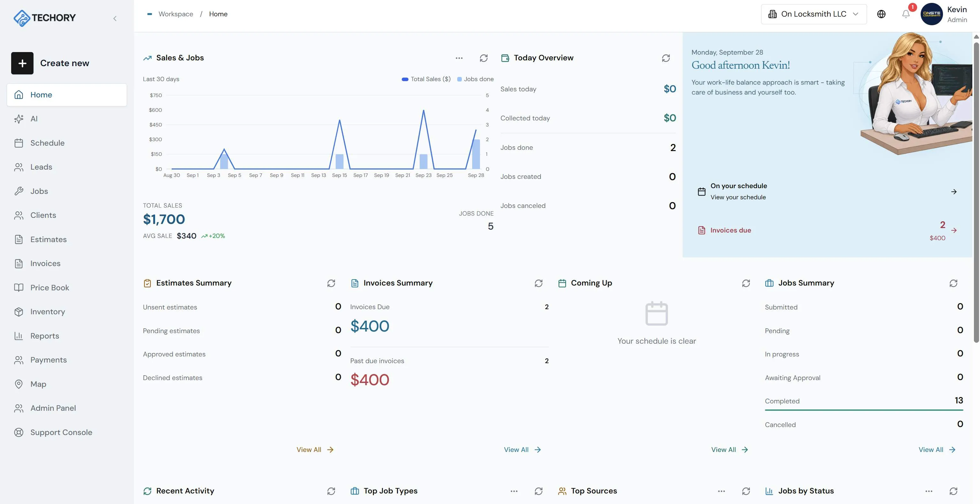Refresh the Jobs Summary card
Viewport: 980px width, 504px height.
point(953,283)
